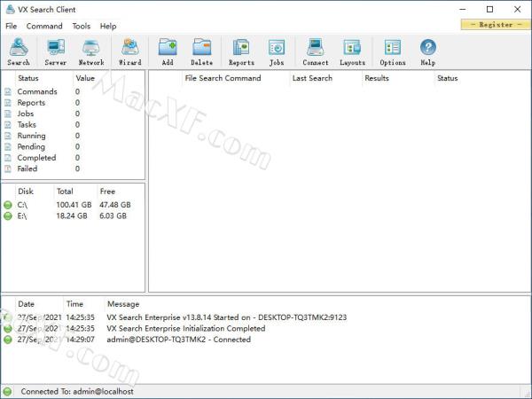Maximize the VX Search Client window

click(490, 10)
